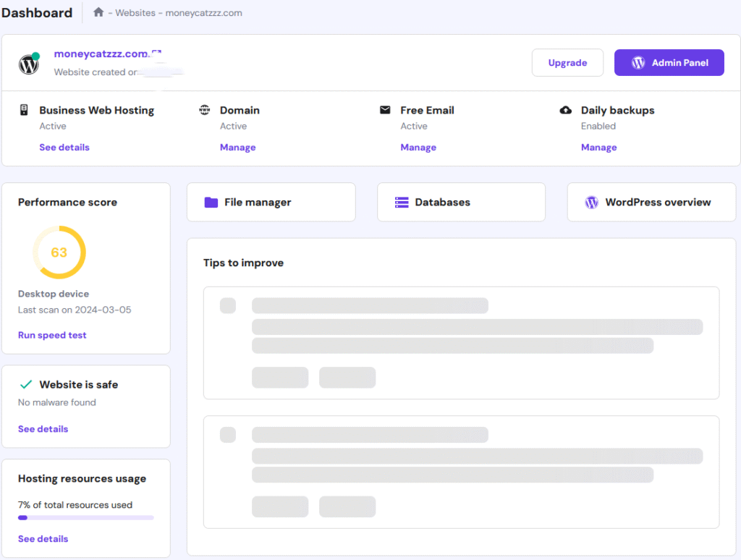Click the Databases list icon
741x560 pixels.
coord(402,203)
